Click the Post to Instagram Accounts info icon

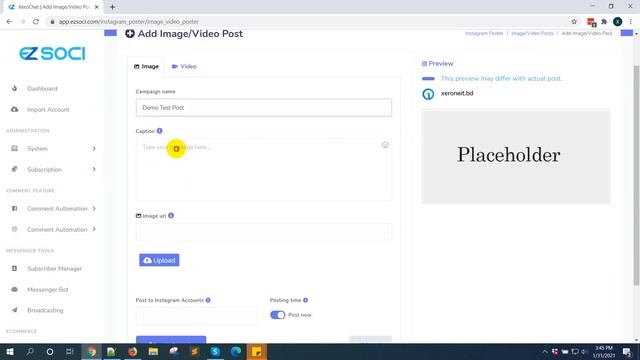208,300
